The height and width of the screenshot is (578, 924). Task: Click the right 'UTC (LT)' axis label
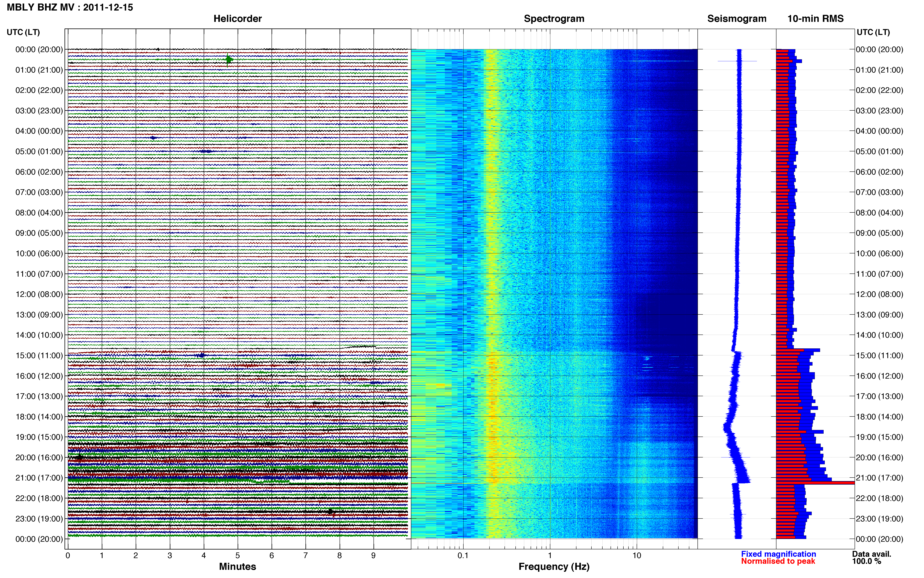tap(873, 32)
